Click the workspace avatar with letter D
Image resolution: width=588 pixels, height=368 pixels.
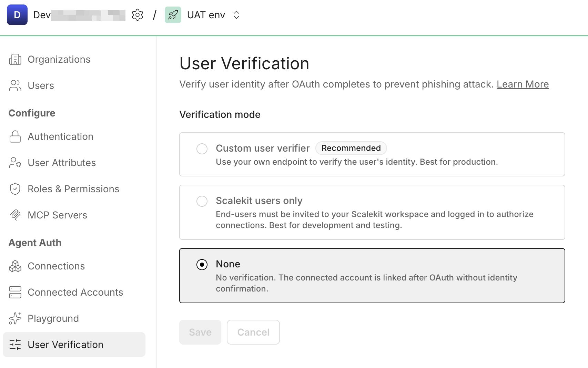coord(17,15)
